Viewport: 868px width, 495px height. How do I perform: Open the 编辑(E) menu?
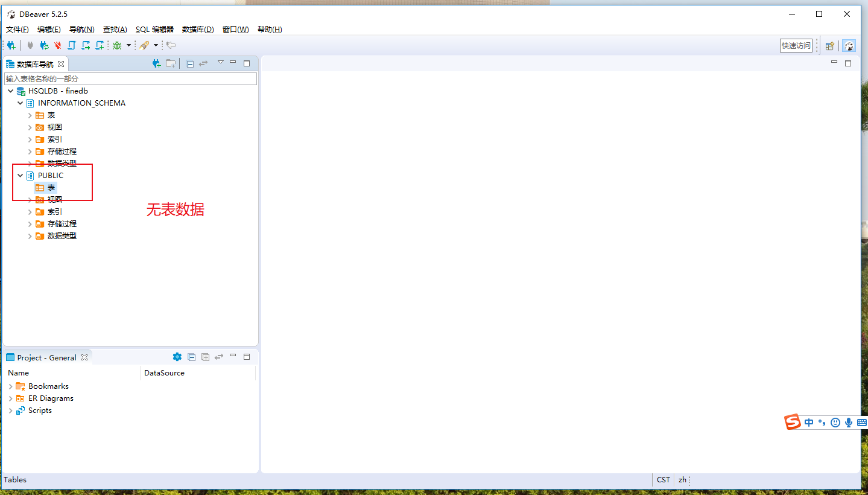coord(49,30)
